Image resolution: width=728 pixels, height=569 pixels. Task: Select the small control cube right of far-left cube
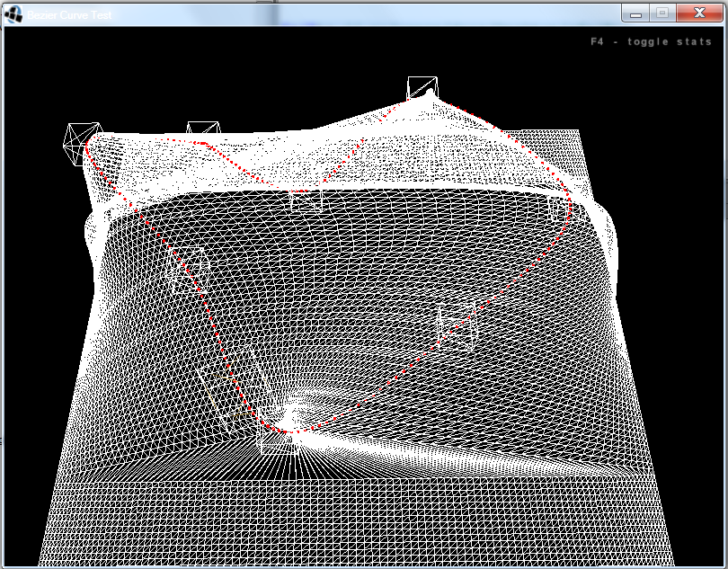click(203, 129)
